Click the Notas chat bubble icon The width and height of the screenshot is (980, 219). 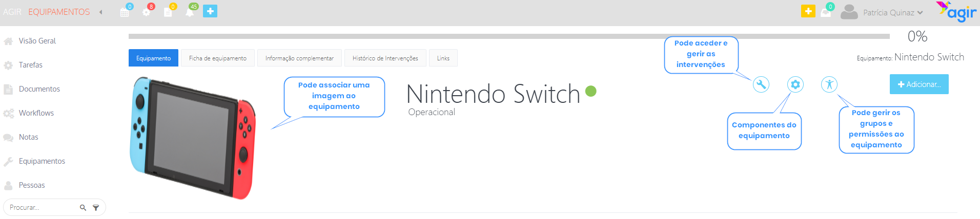8,137
